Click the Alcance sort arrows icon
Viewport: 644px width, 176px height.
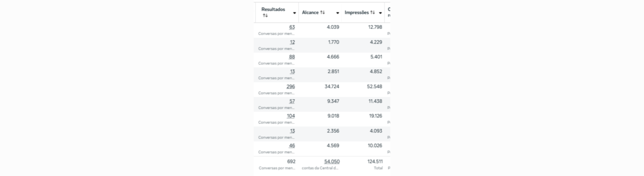322,12
